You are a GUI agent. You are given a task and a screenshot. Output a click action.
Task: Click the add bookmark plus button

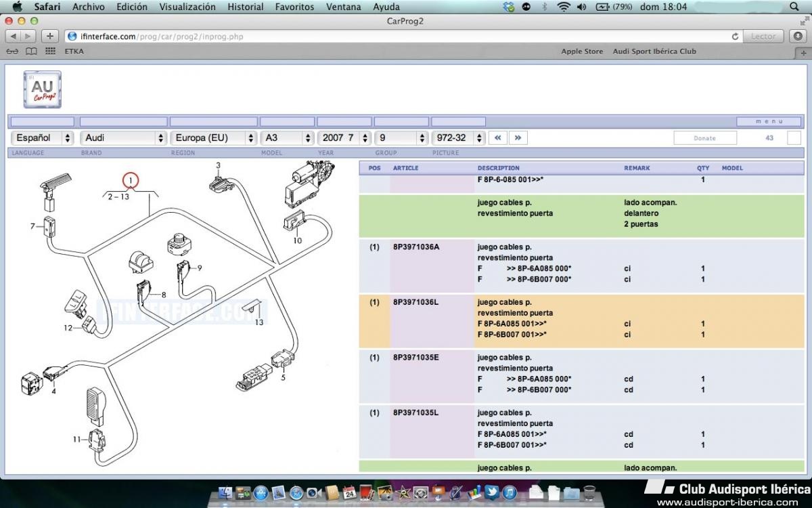click(49, 36)
